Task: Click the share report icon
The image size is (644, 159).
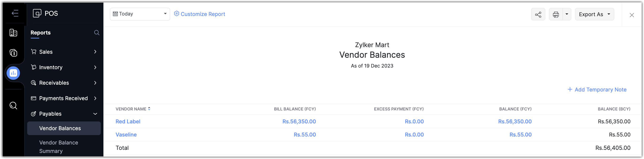Action: click(x=538, y=15)
